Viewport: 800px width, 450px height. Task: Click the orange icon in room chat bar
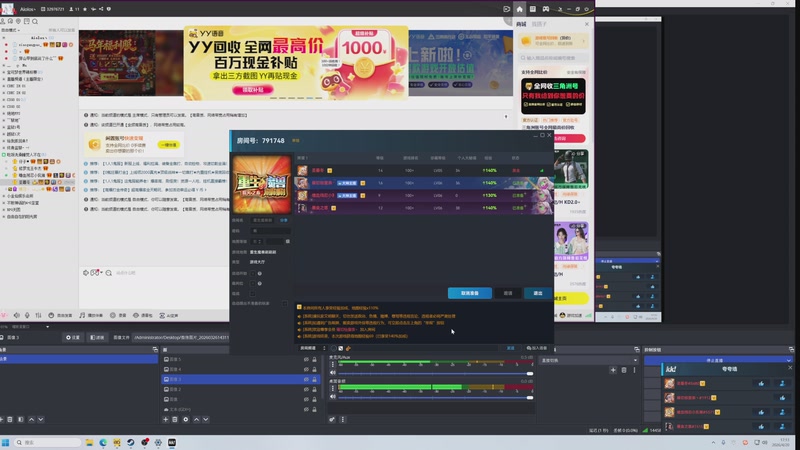click(348, 348)
